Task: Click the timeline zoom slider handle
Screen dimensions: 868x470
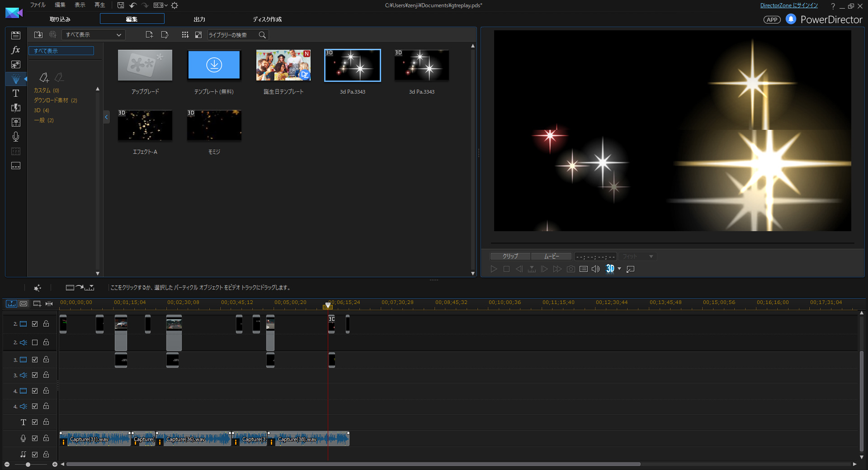Action: [28, 465]
